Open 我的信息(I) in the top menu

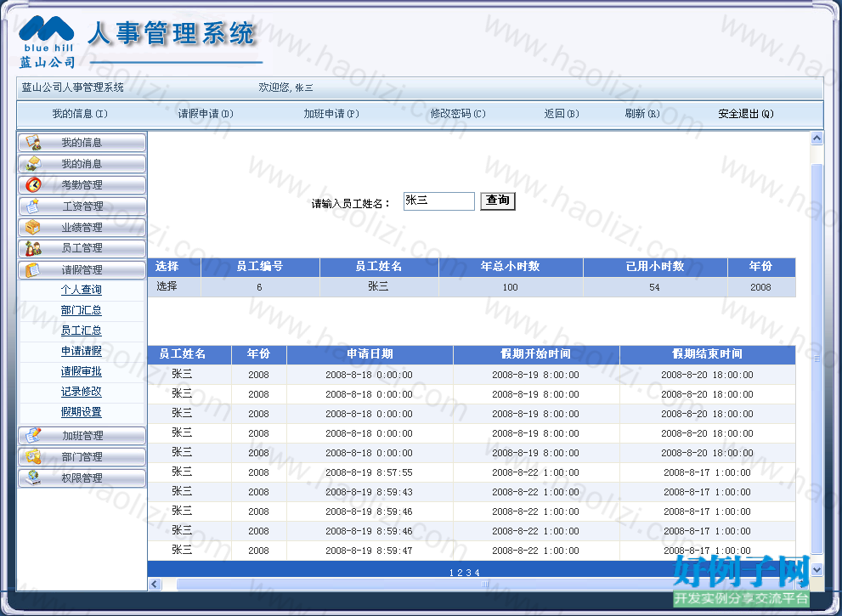[x=80, y=114]
